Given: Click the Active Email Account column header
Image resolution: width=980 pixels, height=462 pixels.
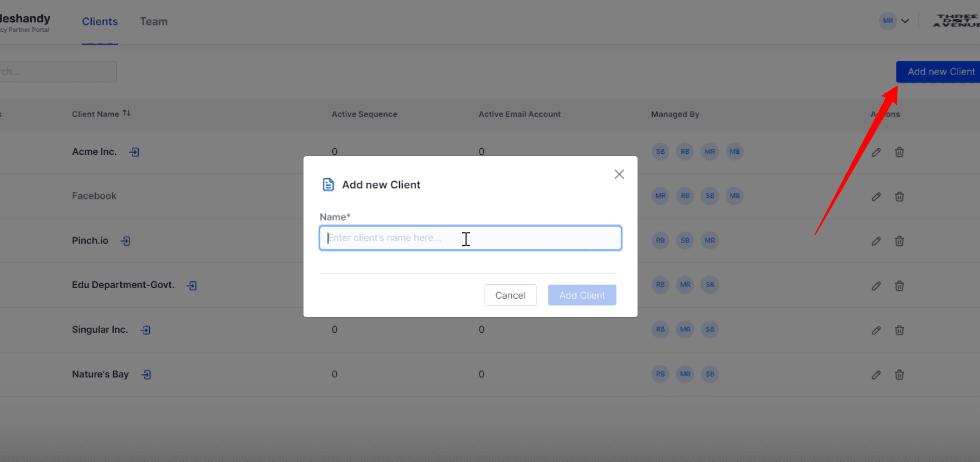Looking at the screenshot, I should [x=520, y=114].
